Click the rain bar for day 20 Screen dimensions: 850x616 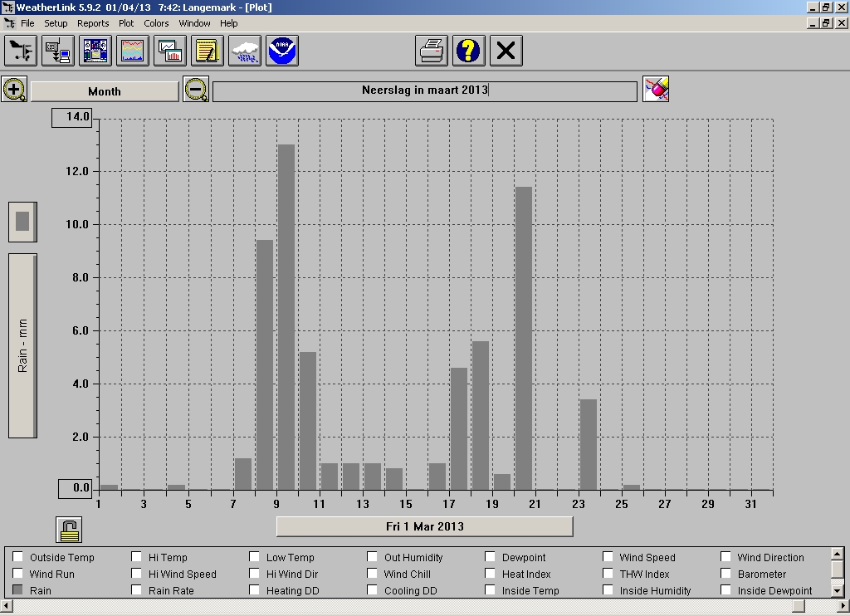pos(524,339)
